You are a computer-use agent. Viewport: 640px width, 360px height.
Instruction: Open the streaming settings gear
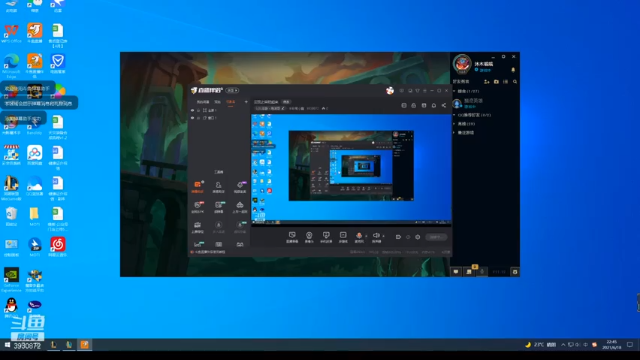pos(418,237)
